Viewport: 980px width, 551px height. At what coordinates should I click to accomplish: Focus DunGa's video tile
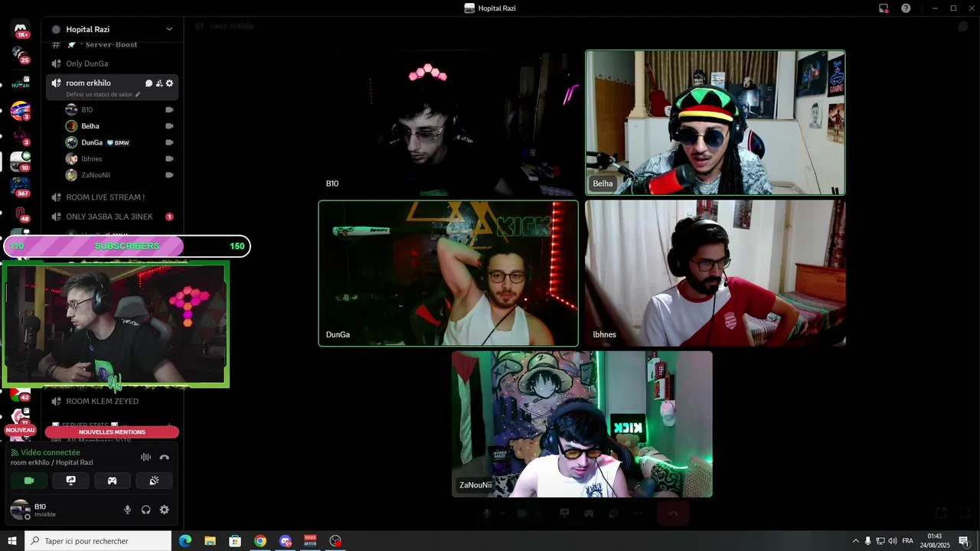449,273
